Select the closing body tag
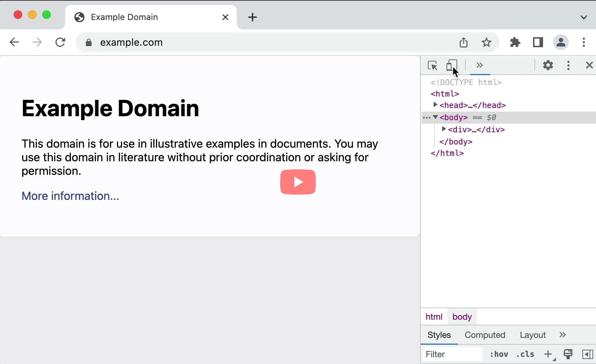 pyautogui.click(x=456, y=142)
